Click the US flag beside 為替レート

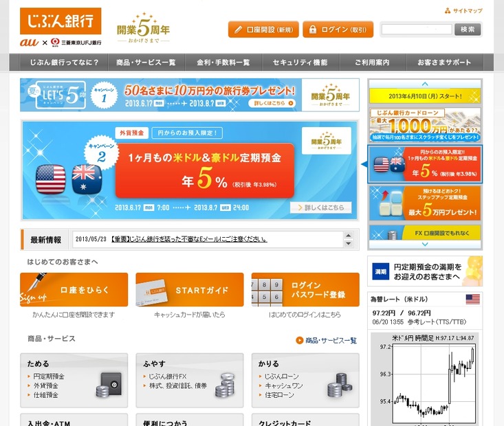click(x=472, y=299)
